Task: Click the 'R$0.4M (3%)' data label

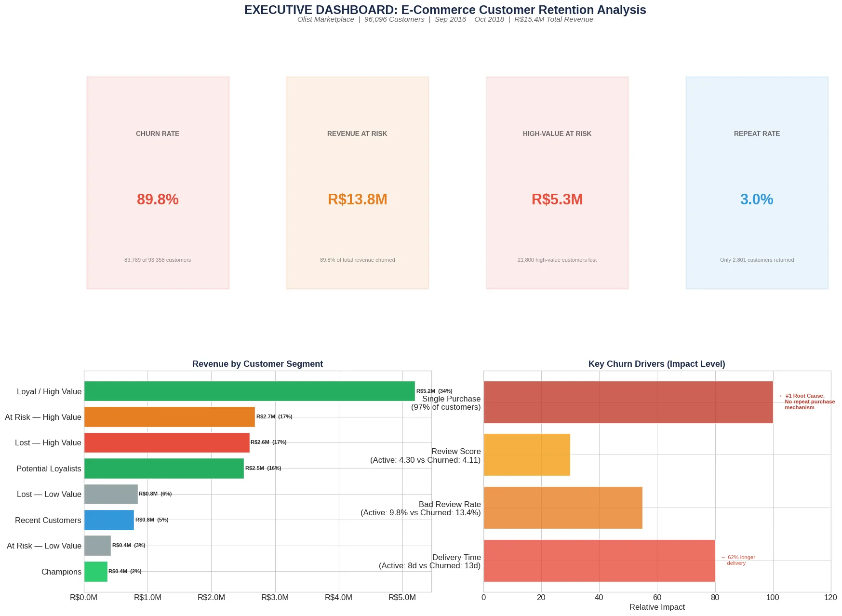Action: click(x=129, y=545)
